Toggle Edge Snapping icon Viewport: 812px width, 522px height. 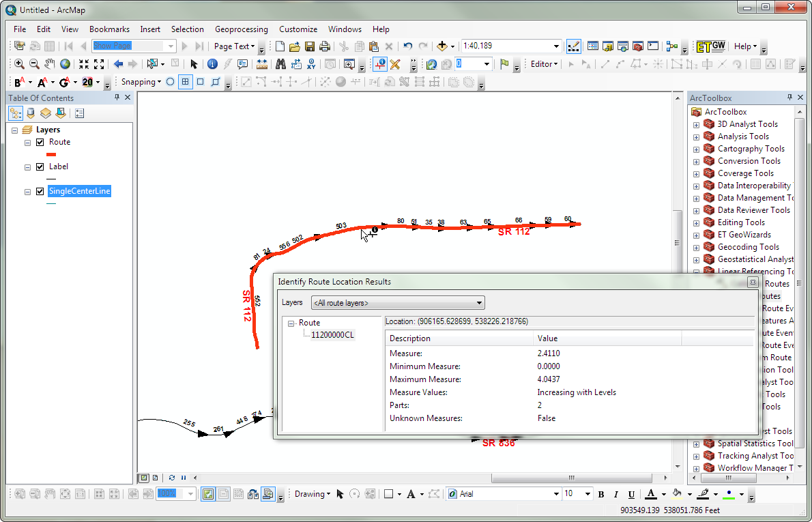click(x=216, y=82)
